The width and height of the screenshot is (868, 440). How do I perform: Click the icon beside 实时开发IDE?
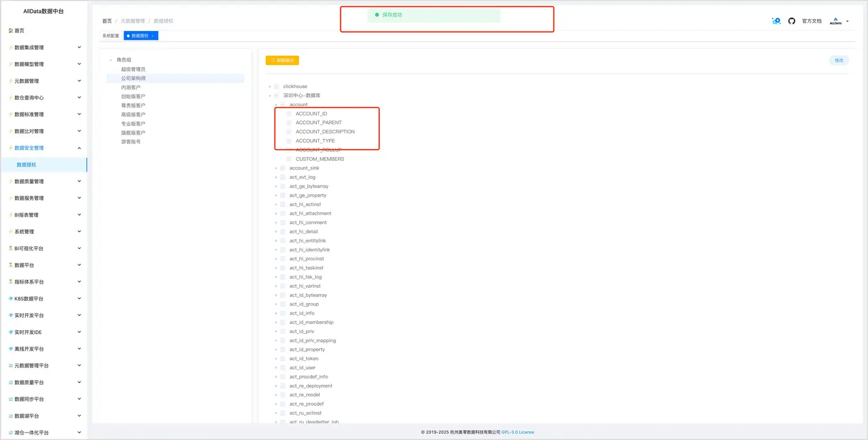(x=11, y=332)
